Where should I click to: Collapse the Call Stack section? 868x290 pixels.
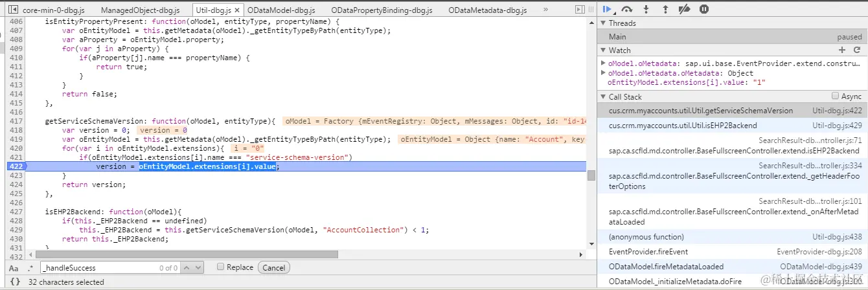pos(603,96)
